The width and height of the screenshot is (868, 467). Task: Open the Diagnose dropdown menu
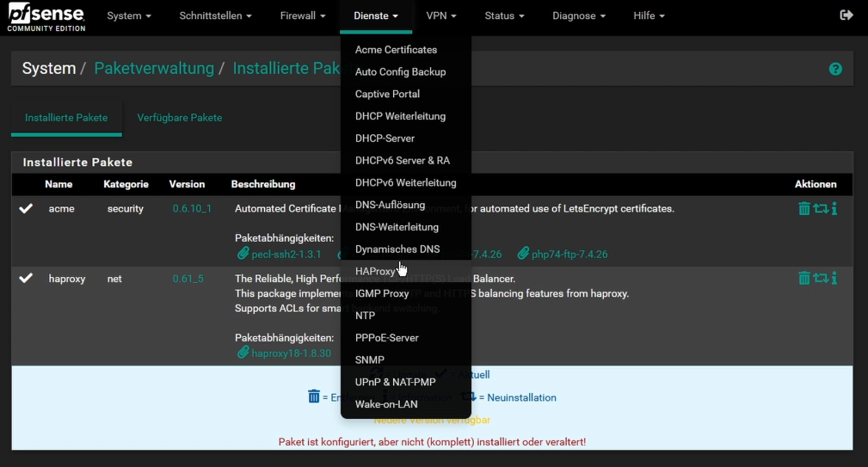coord(578,15)
